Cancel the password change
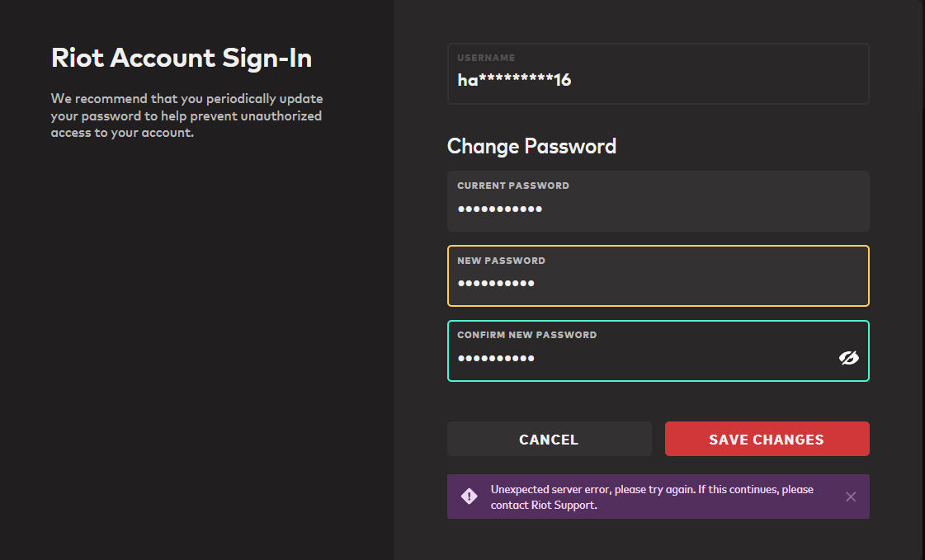 pyautogui.click(x=550, y=439)
